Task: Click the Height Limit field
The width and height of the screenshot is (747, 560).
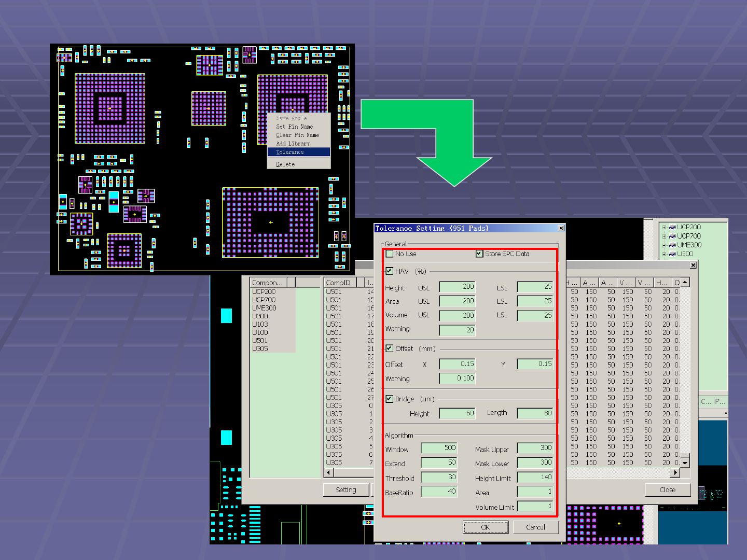Action: click(x=535, y=477)
